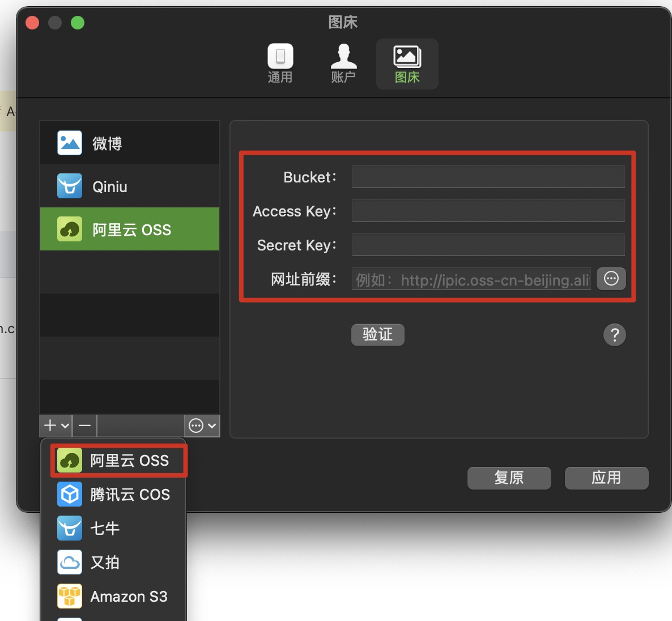
Task: Choose 又拍 from the add menu
Action: click(113, 563)
